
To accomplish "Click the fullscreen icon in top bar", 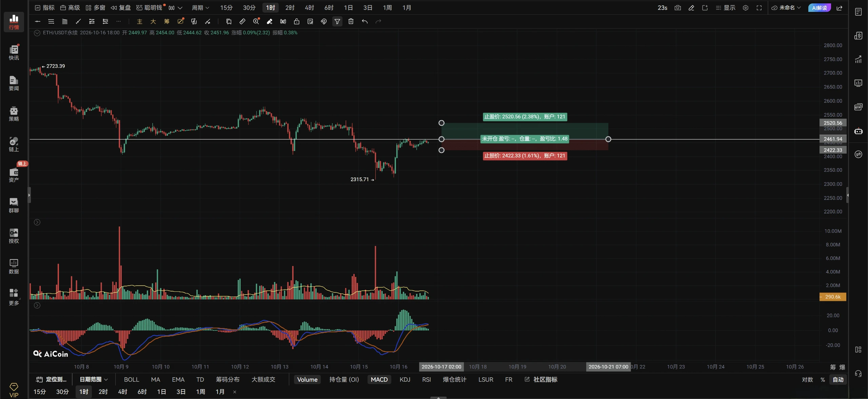I will (x=759, y=7).
